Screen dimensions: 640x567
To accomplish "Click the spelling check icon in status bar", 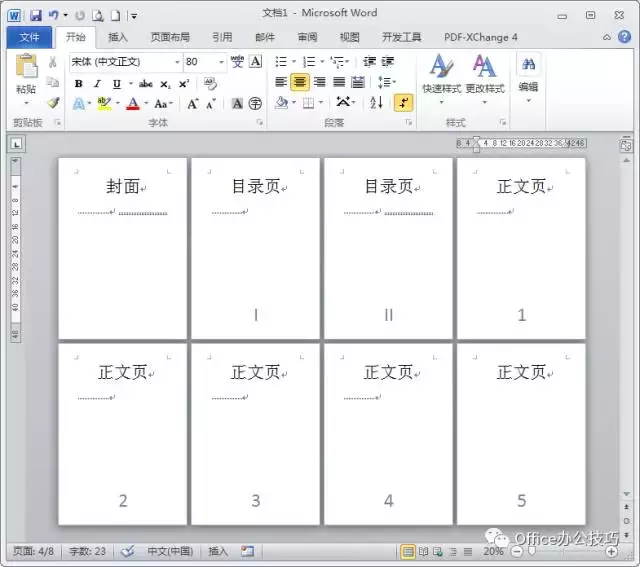I will pos(127,551).
